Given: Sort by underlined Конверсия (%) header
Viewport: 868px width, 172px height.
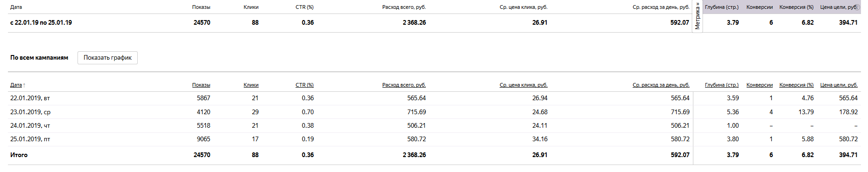Looking at the screenshot, I should click(x=797, y=85).
